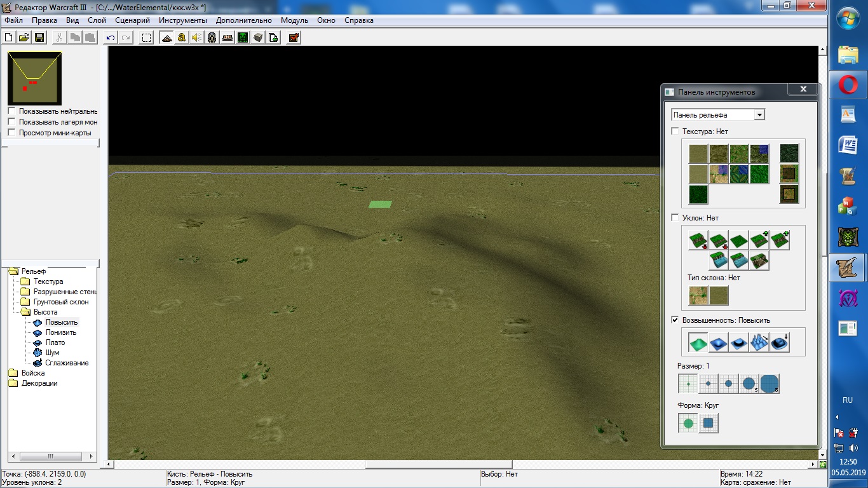This screenshot has width=868, height=488.
Task: Open a map with the folder toolbar icon
Action: 24,37
